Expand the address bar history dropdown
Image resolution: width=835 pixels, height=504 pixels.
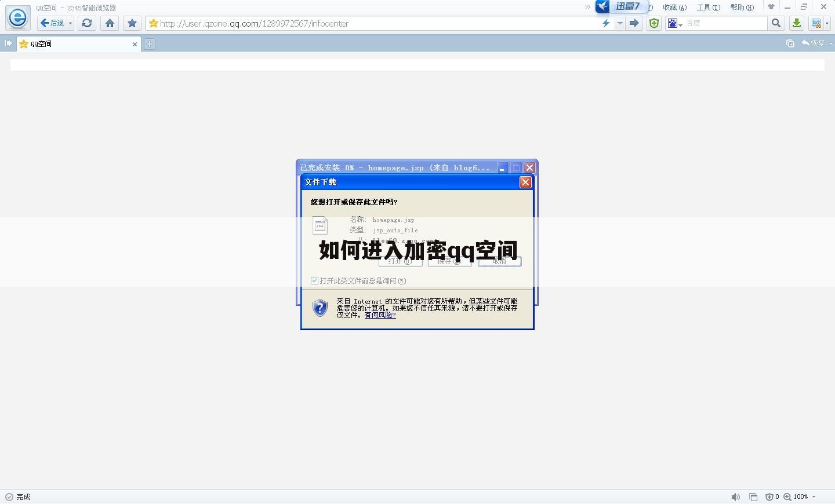[620, 23]
